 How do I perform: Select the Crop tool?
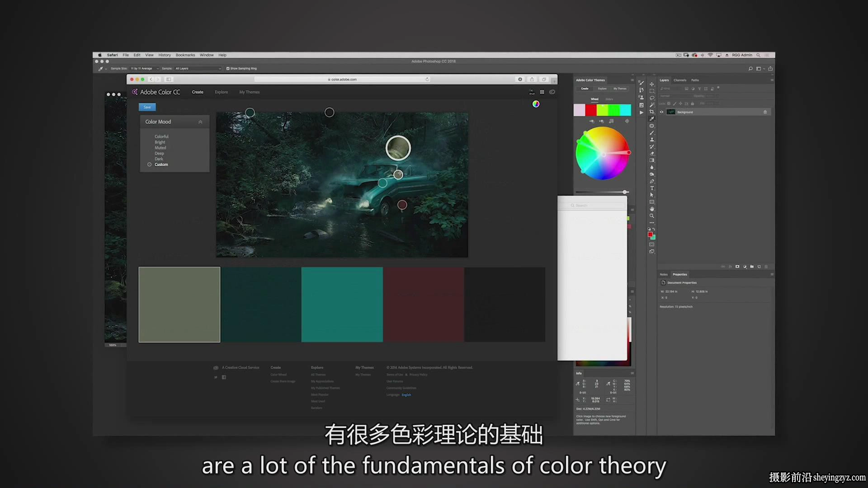652,112
